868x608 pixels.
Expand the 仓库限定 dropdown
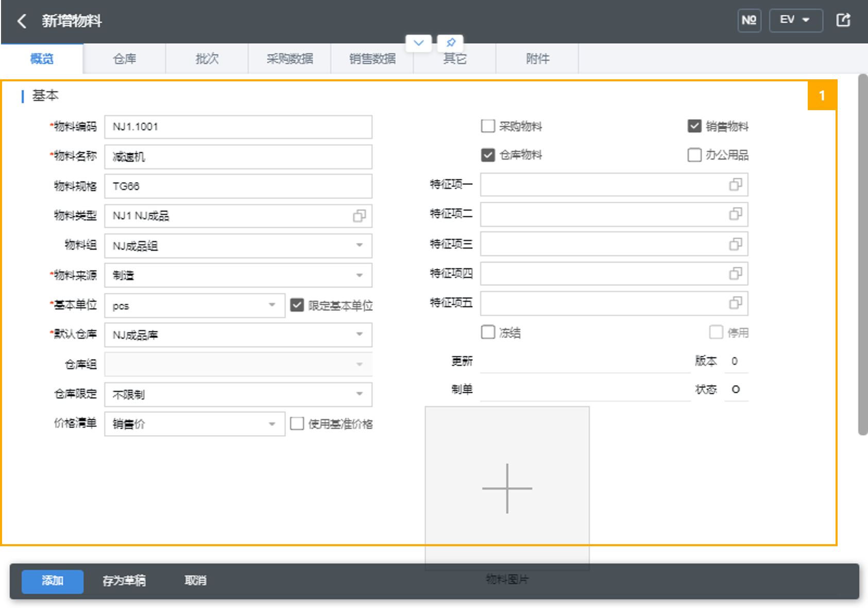pos(360,394)
